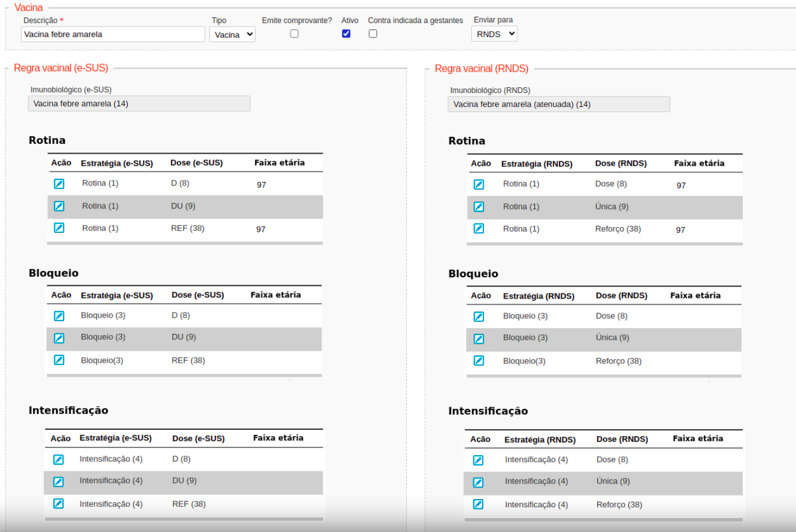Edit RNDS Intensificação row with Dose (8)
The height and width of the screenshot is (532, 796).
(x=478, y=460)
